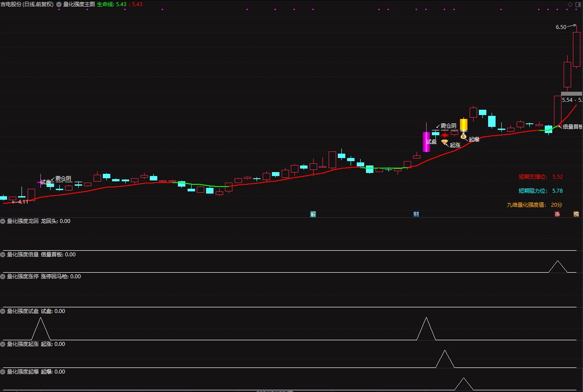
Task: Click the orange diamond 起涨 signal icon
Action: [445, 142]
